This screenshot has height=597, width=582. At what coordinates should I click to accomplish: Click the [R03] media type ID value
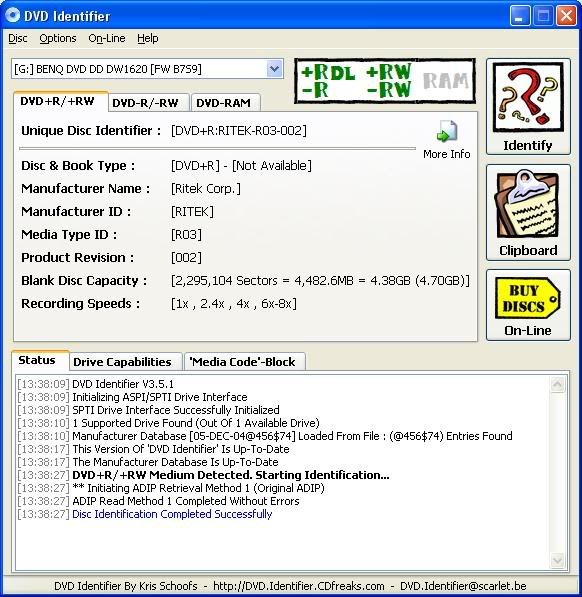click(186, 234)
